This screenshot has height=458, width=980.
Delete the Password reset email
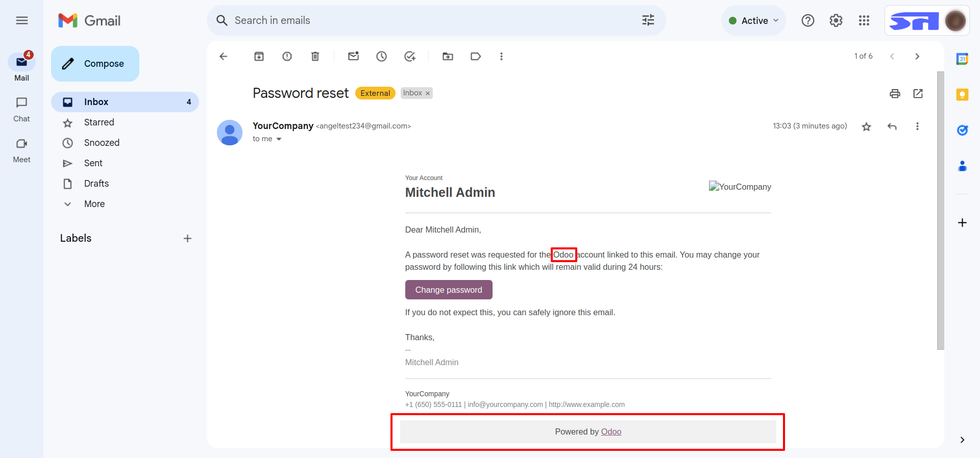click(315, 57)
